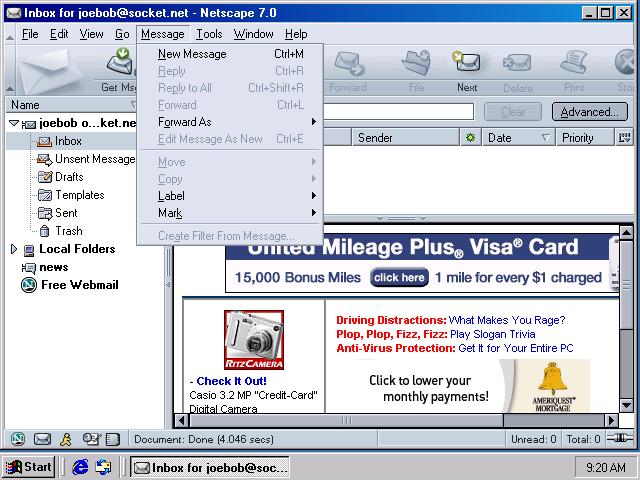Open the File menu

click(30, 34)
